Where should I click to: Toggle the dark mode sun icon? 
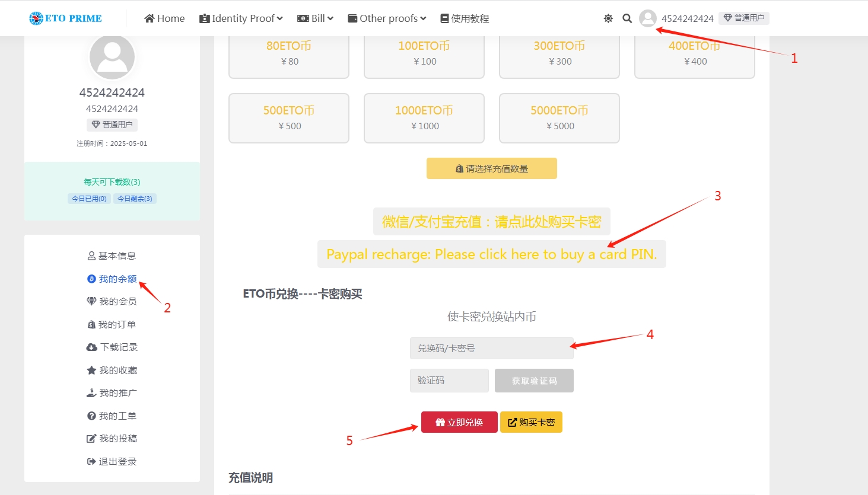click(x=608, y=18)
